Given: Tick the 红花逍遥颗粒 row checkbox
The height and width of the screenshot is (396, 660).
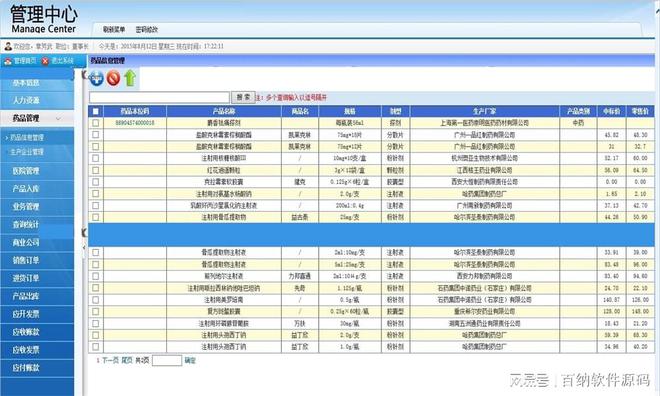Looking at the screenshot, I should 96,170.
